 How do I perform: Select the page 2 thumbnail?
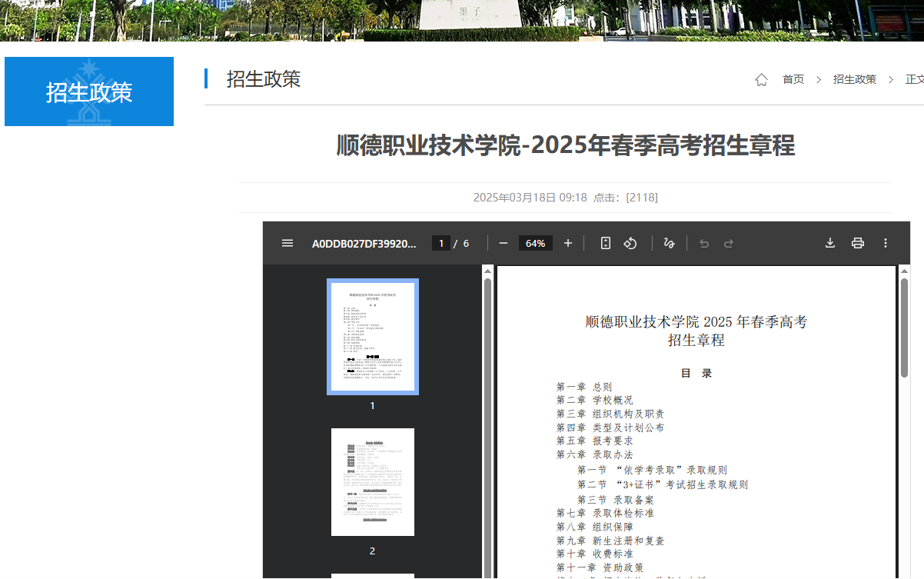(372, 481)
